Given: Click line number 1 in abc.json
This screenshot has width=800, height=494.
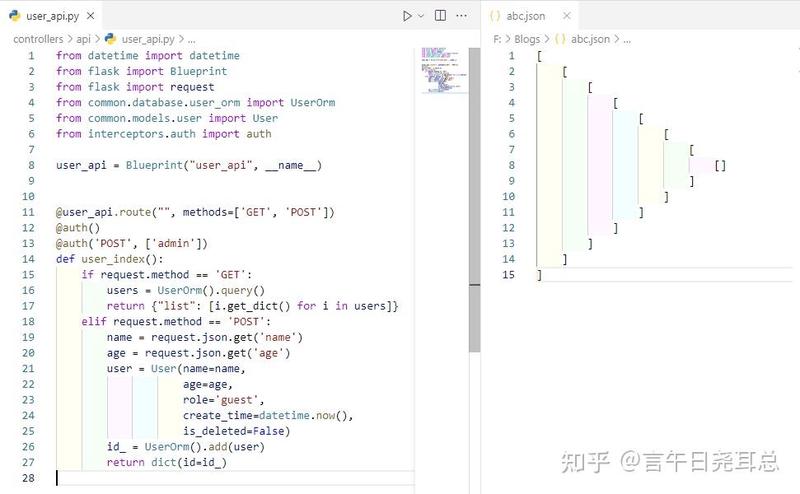Looking at the screenshot, I should tap(511, 56).
